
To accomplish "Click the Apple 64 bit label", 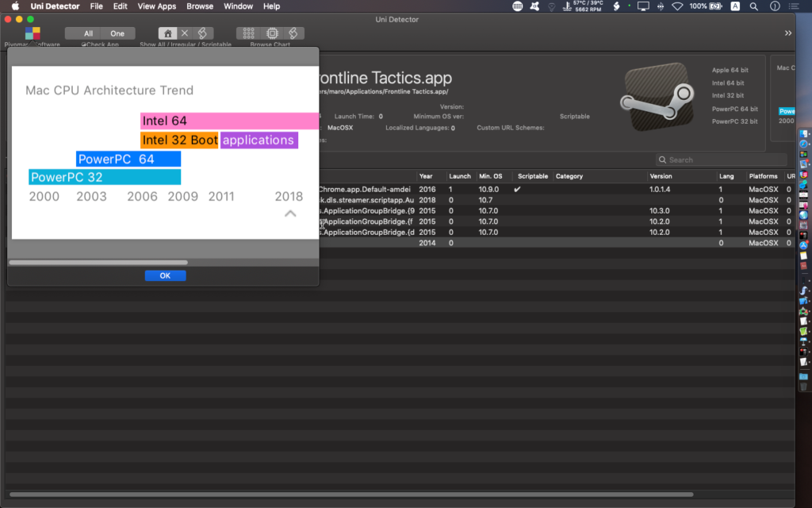I will coord(730,70).
